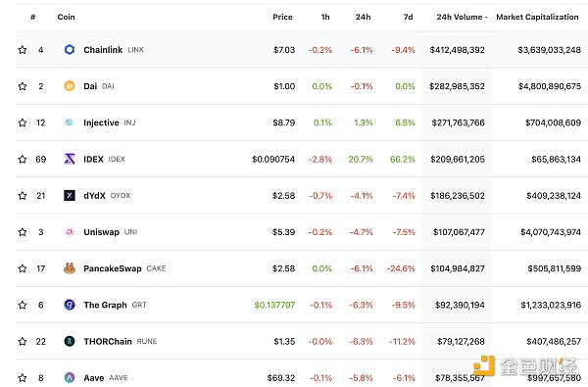Click the Injective coin logo icon
The width and height of the screenshot is (588, 387).
click(70, 122)
